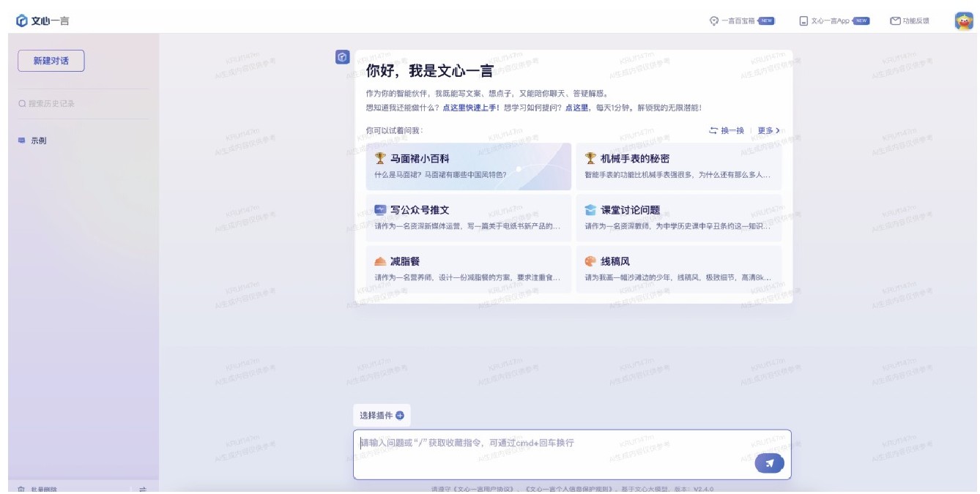The height and width of the screenshot is (494, 980).
Task: Click the trophy icon on 马面裙小百科
Action: click(380, 158)
